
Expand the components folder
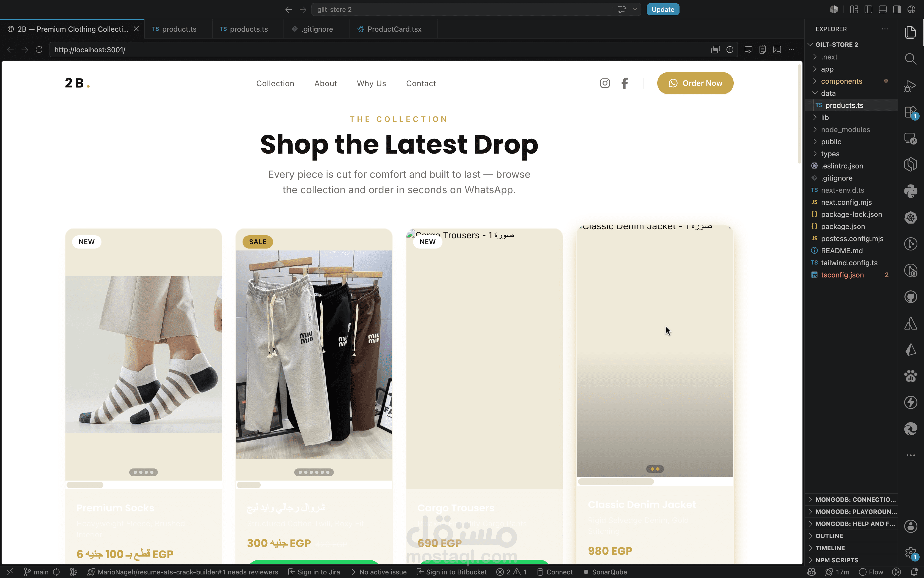pos(851,81)
